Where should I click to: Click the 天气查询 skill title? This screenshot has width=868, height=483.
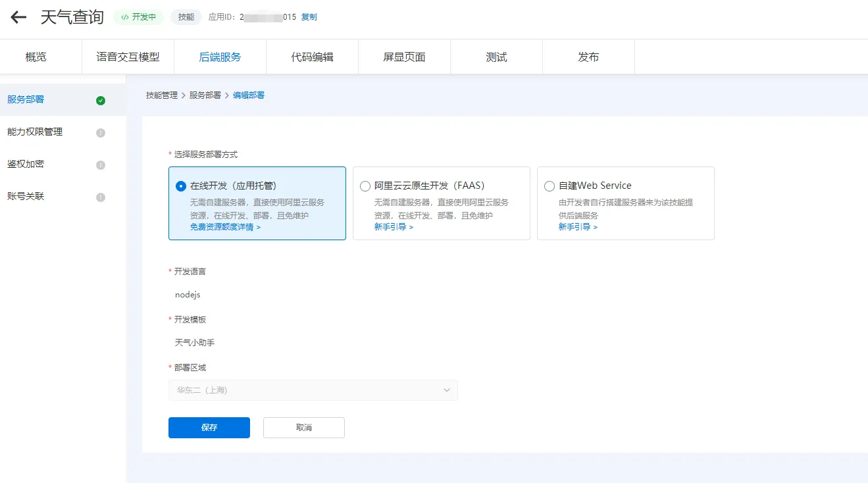[72, 18]
